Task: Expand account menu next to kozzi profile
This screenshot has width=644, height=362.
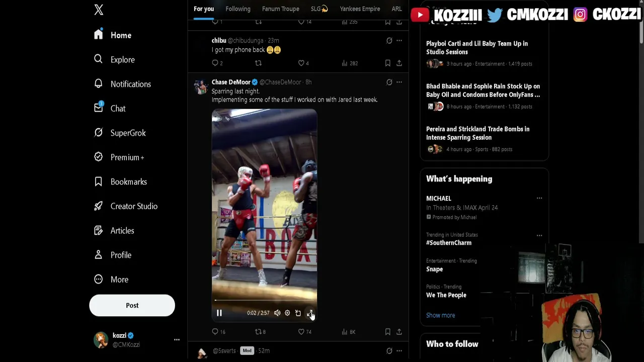Action: [177, 340]
